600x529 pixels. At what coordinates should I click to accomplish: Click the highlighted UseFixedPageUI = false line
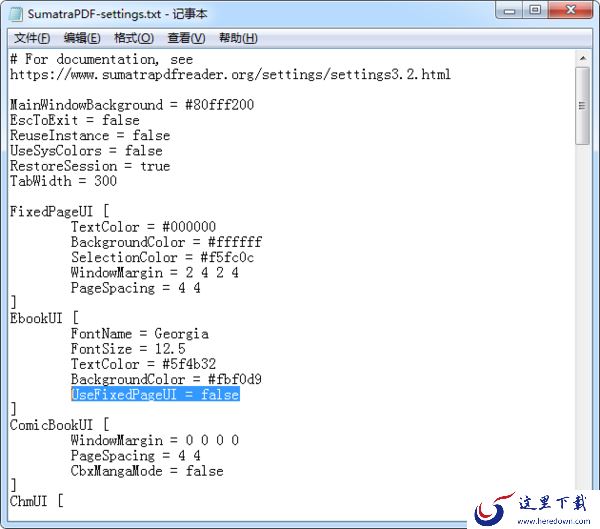[x=155, y=394]
